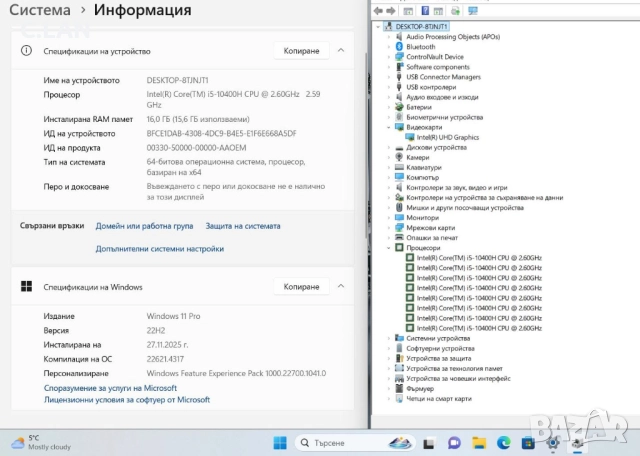Click the Дискови устройства drive icon

point(399,147)
